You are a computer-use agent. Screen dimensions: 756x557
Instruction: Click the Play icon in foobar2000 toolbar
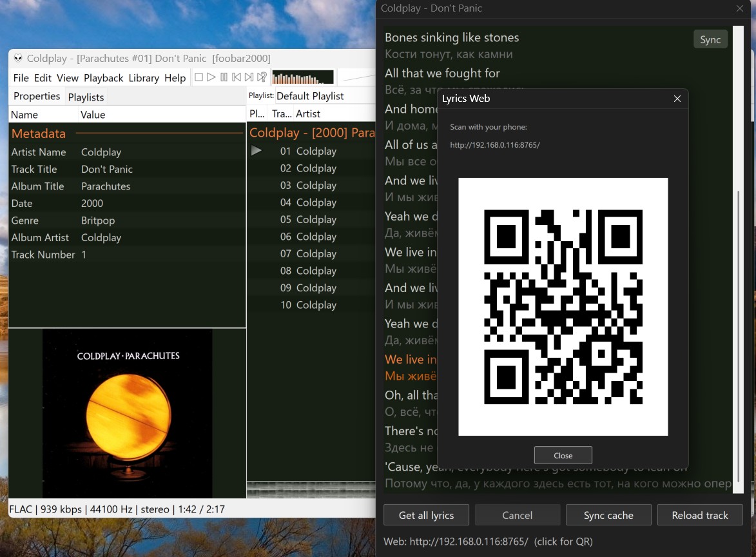pyautogui.click(x=211, y=77)
